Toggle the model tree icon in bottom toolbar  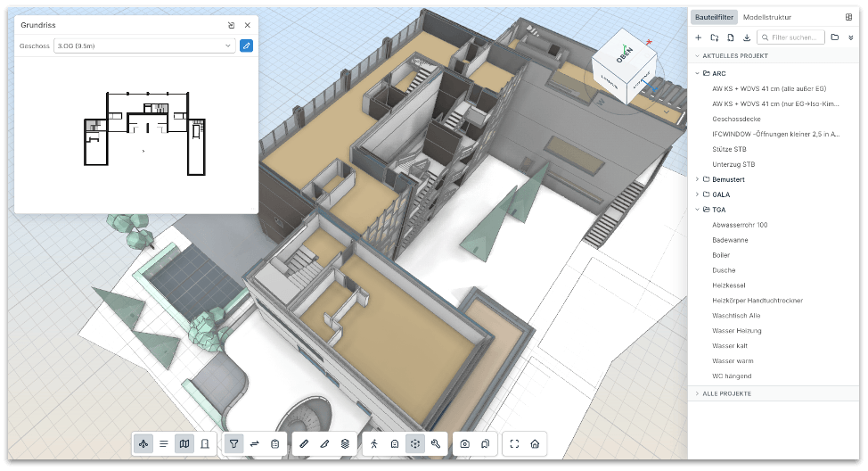pos(143,444)
